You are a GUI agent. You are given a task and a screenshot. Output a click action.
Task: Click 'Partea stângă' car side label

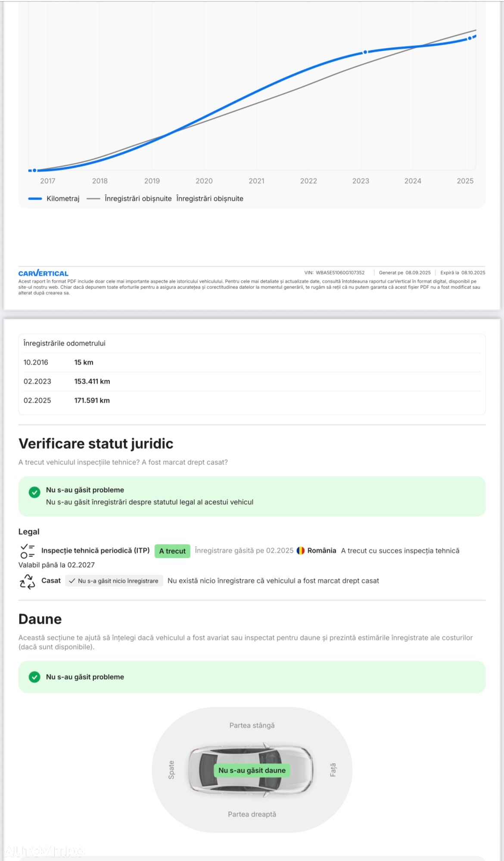click(252, 725)
